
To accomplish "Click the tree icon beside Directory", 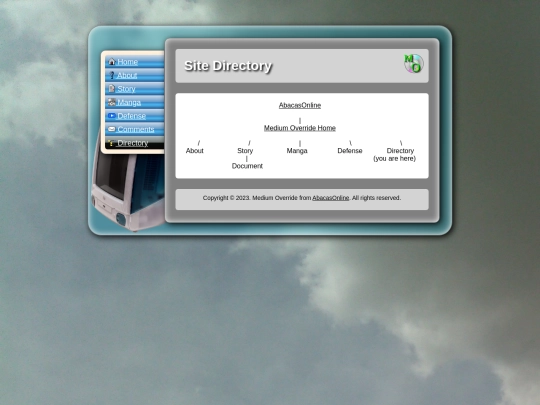I will point(111,143).
